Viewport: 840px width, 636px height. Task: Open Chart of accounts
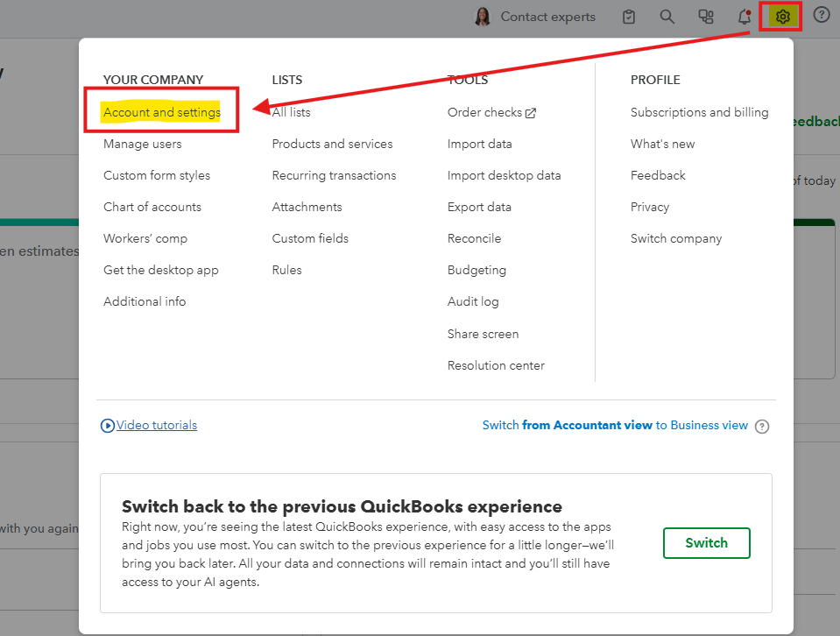[x=152, y=207]
